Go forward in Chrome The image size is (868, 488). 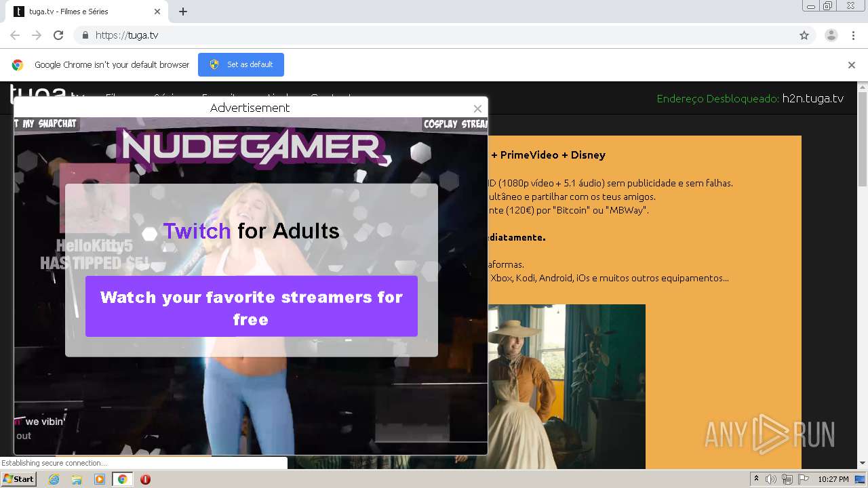click(37, 35)
